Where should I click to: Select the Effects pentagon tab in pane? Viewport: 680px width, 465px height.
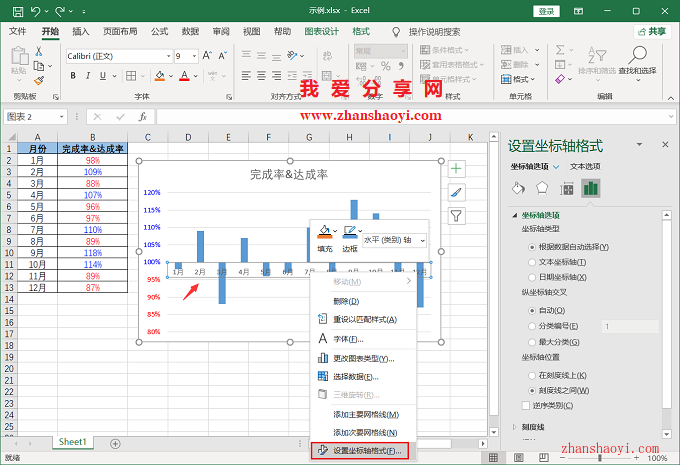click(x=542, y=189)
